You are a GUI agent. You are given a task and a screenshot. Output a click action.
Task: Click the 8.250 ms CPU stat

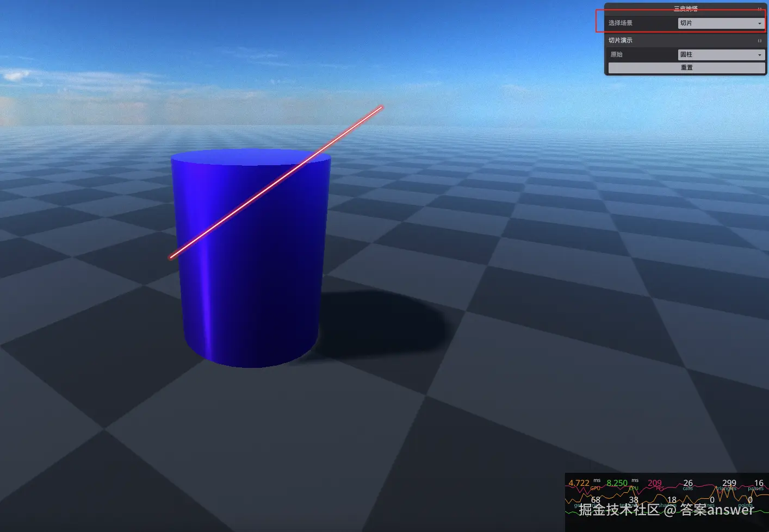(x=623, y=483)
